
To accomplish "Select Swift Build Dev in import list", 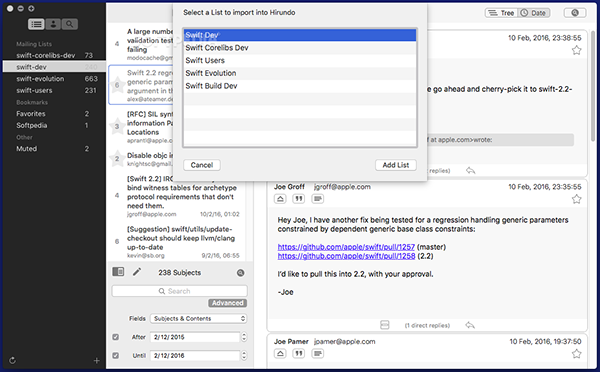I will 300,86.
